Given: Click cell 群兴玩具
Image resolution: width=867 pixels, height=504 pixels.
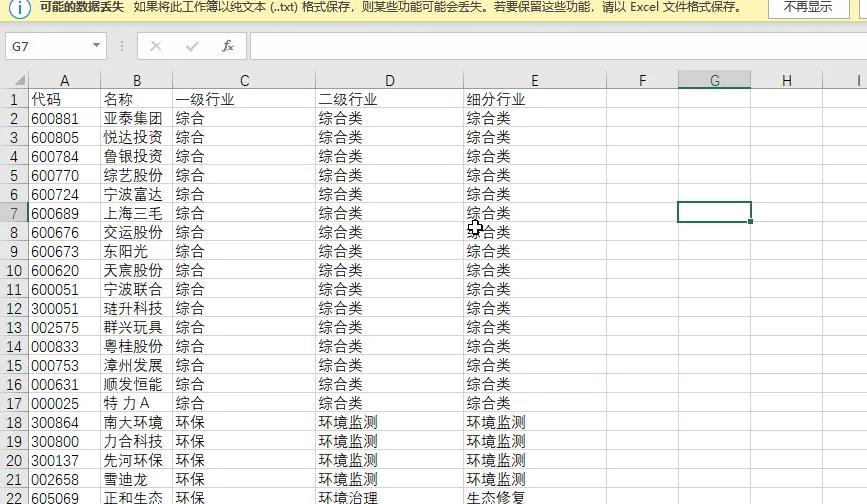Looking at the screenshot, I should 137,327.
